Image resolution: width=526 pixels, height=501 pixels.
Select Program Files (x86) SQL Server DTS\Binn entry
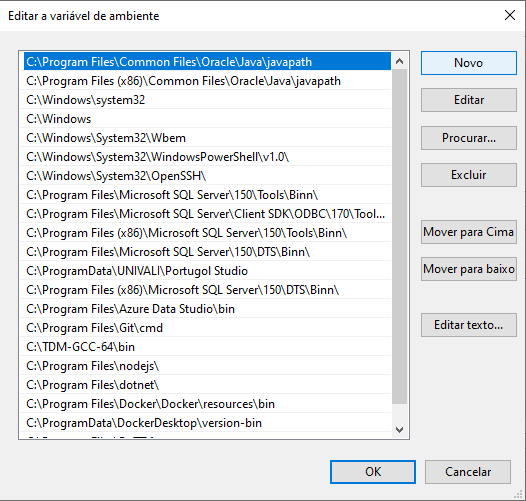tap(205, 290)
